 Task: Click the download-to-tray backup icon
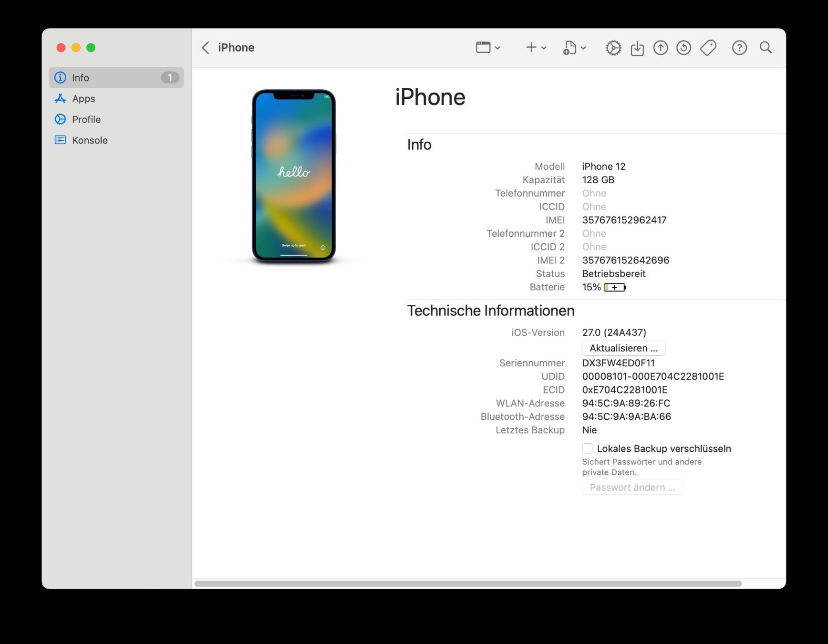637,48
